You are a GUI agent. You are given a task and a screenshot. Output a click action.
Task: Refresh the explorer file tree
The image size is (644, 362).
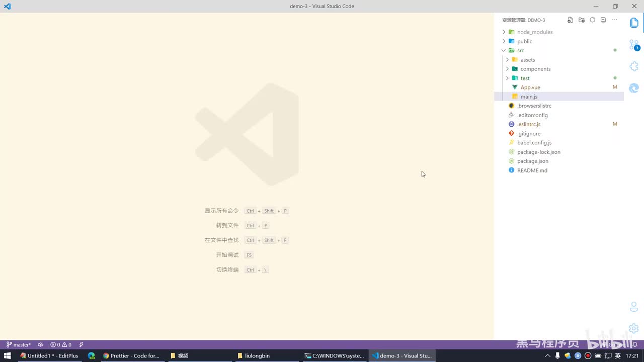tap(592, 20)
